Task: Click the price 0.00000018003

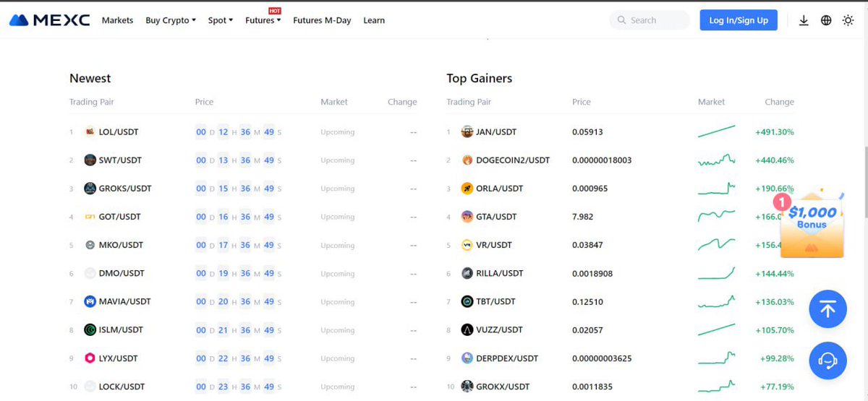Action: tap(602, 160)
